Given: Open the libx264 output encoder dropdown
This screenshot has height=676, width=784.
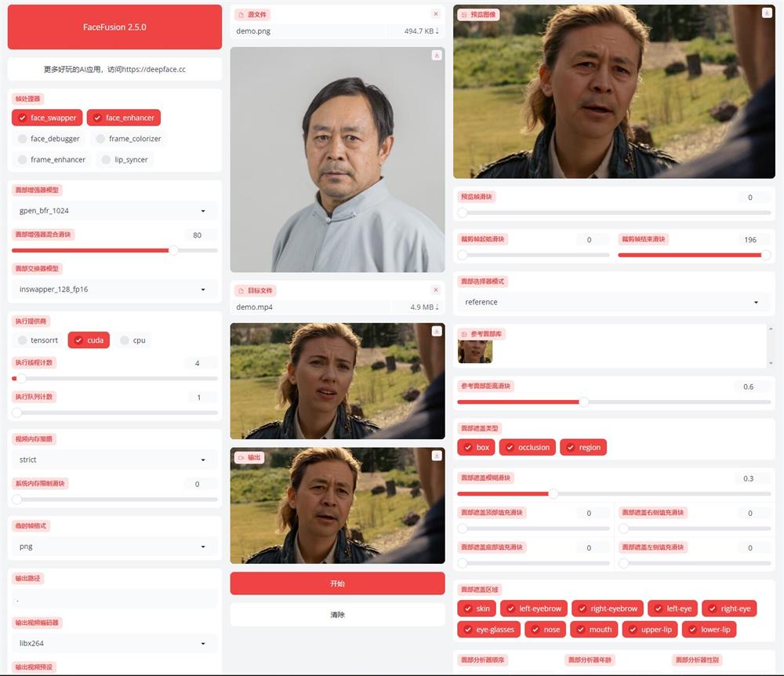Looking at the screenshot, I should point(114,643).
